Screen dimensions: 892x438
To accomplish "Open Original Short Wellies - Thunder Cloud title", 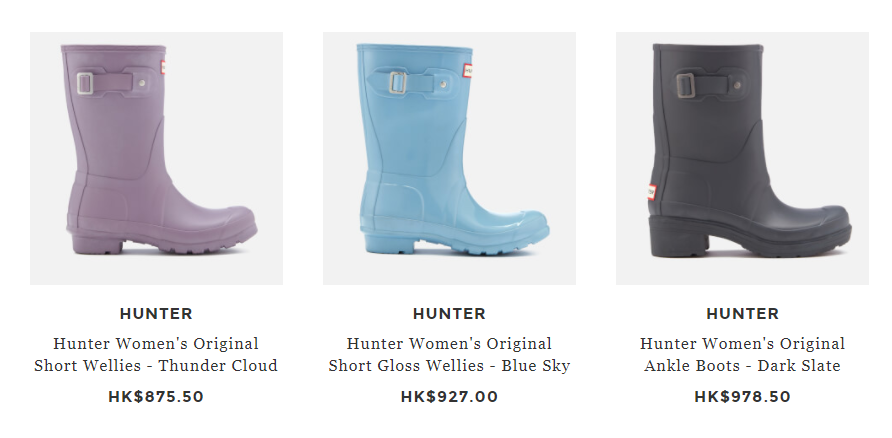I will coord(156,354).
